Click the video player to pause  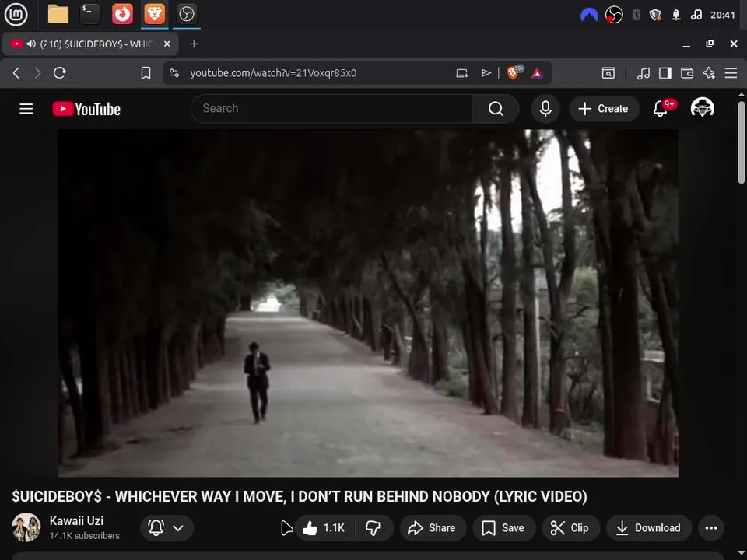tap(368, 303)
